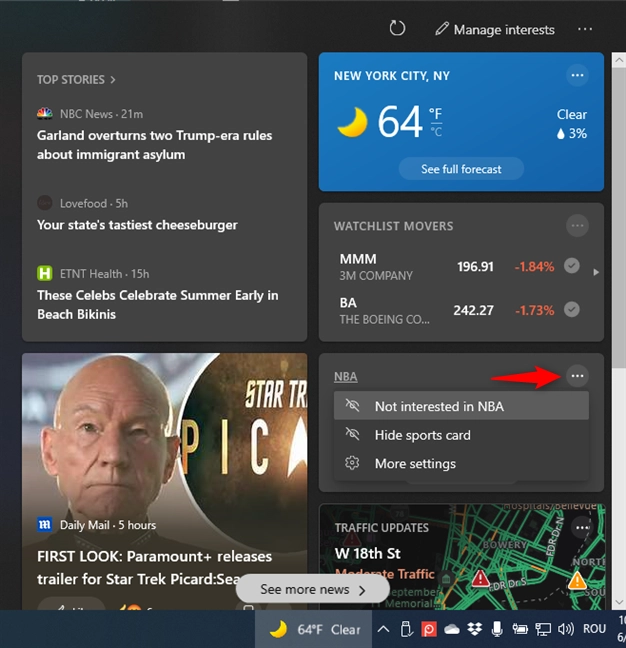Open the NBA card three-dot menu
Viewport: 626px width, 648px height.
point(577,376)
